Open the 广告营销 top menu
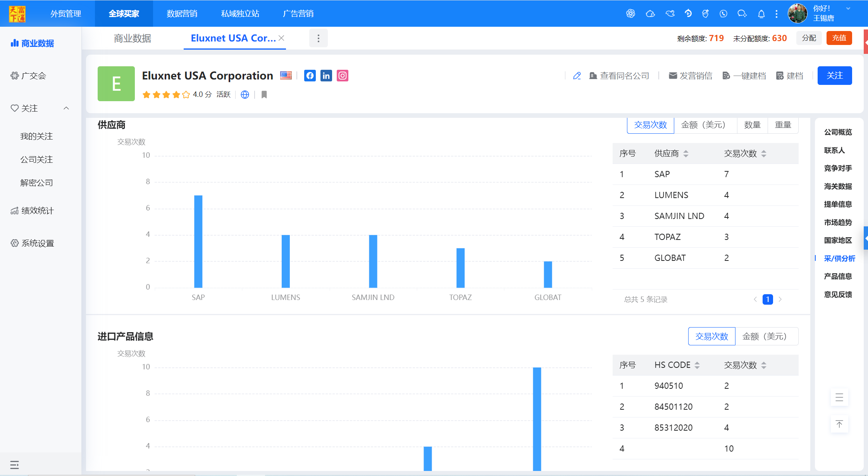 pyautogui.click(x=298, y=14)
